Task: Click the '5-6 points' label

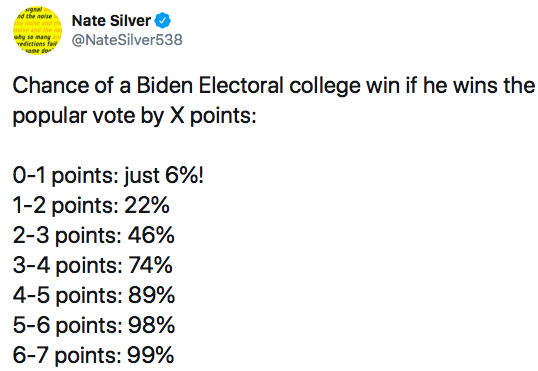Action: point(68,325)
